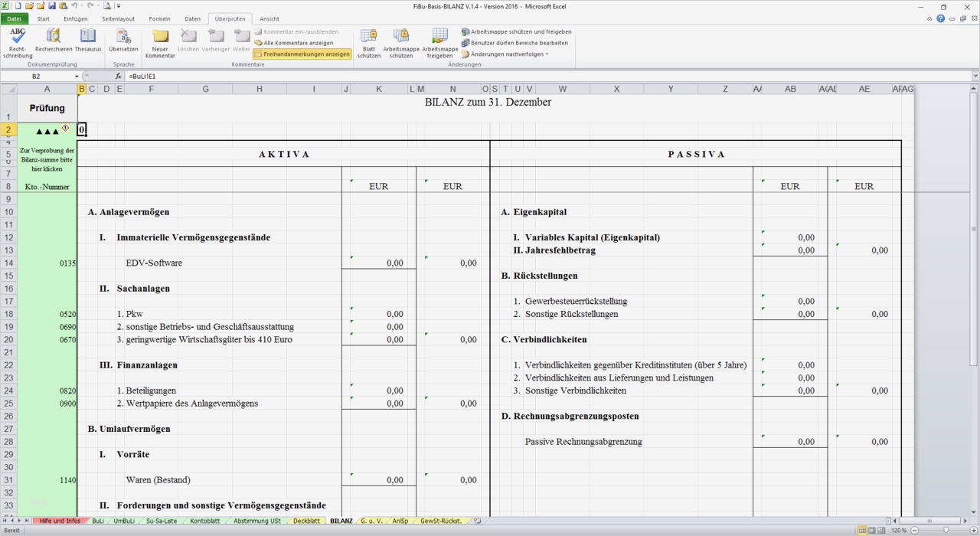Image resolution: width=980 pixels, height=536 pixels.
Task: Switch to the Einfügen ribbon tab
Action: (76, 18)
